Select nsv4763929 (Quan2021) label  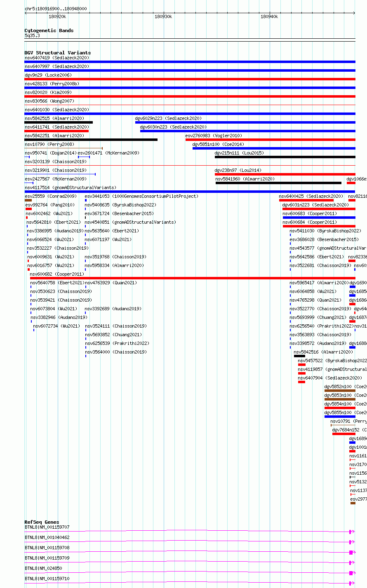(x=111, y=283)
